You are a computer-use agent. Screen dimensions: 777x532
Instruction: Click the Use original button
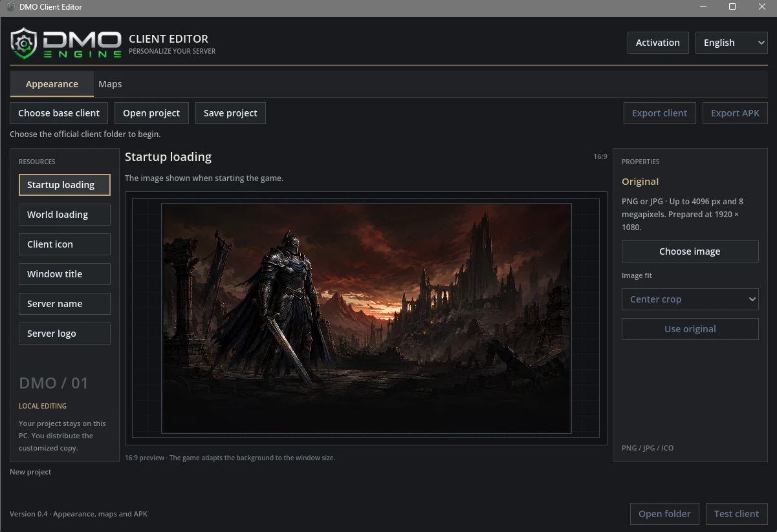690,329
